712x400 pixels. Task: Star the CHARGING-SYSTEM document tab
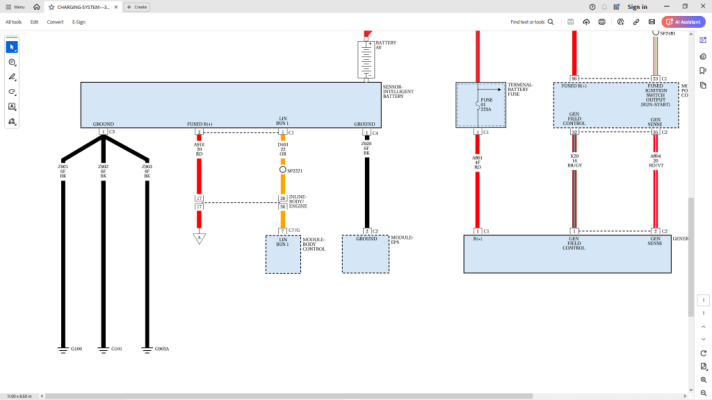click(x=51, y=7)
